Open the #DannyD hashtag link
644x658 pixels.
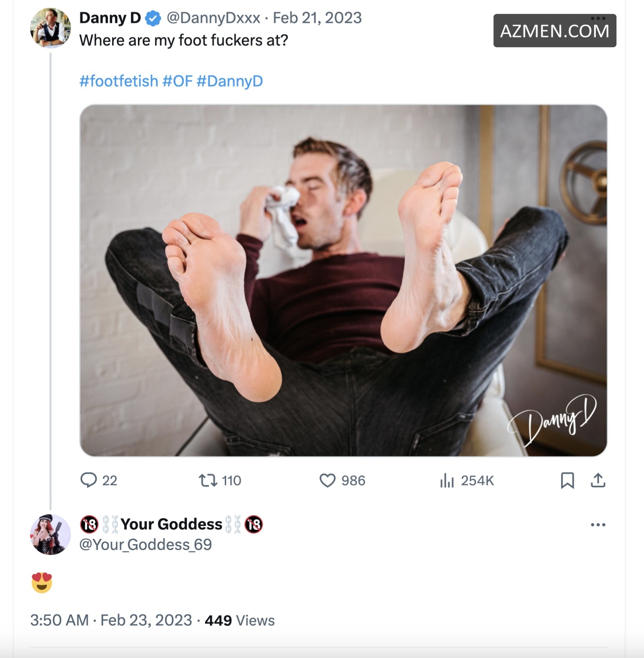(230, 81)
